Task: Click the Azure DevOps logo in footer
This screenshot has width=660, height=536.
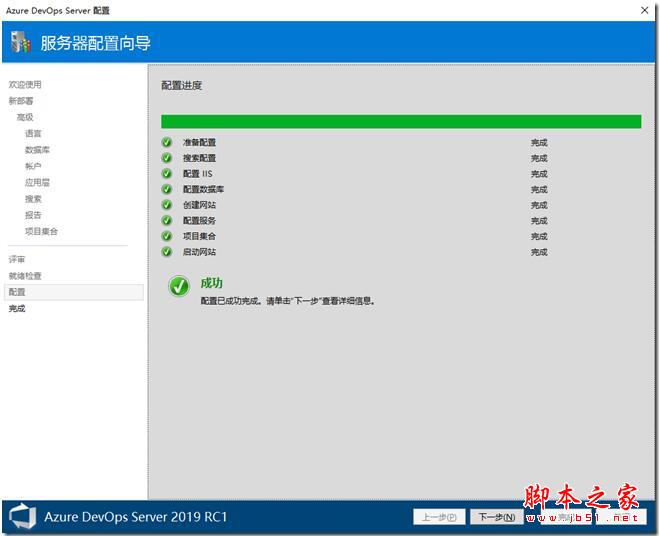Action: tap(23, 516)
